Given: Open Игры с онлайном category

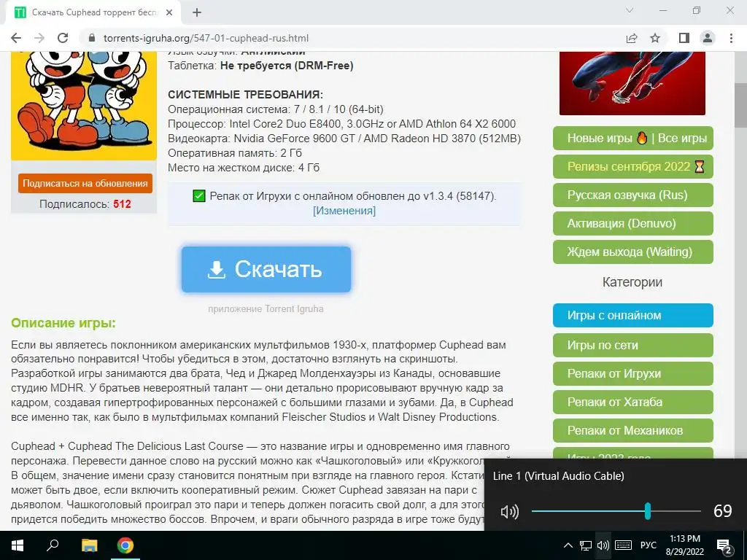Looking at the screenshot, I should [x=633, y=315].
